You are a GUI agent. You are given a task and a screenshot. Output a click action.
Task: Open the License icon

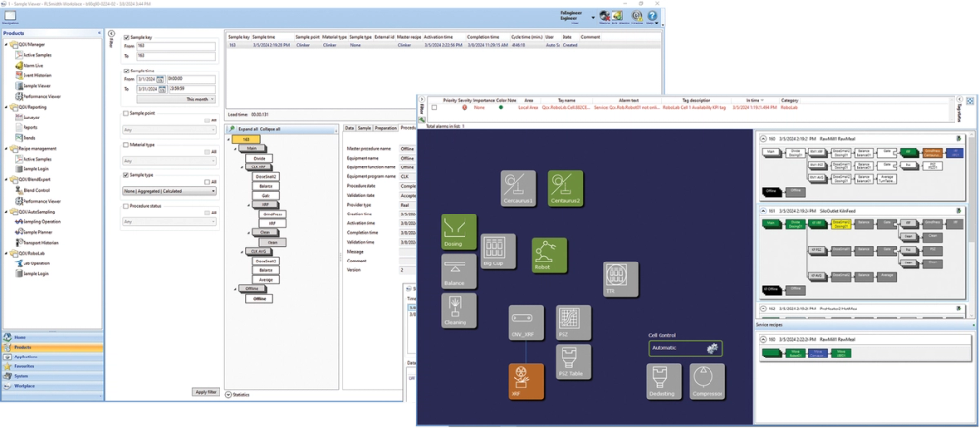[x=637, y=17]
